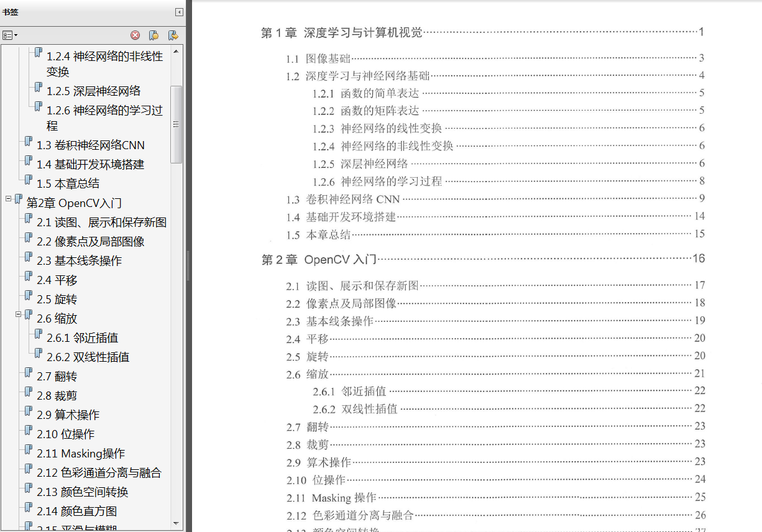Open bookmark 1.2.4 神经网络的非线性变换
This screenshot has height=532, width=762.
(x=104, y=64)
